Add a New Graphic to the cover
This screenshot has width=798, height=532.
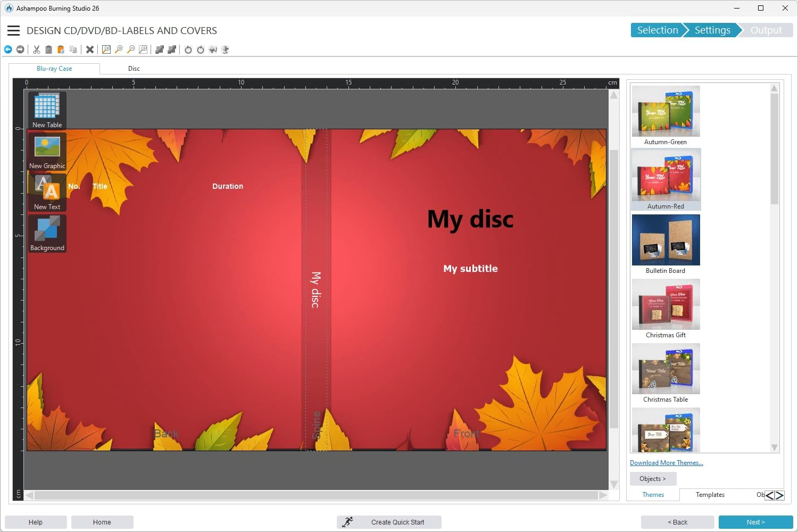46,151
